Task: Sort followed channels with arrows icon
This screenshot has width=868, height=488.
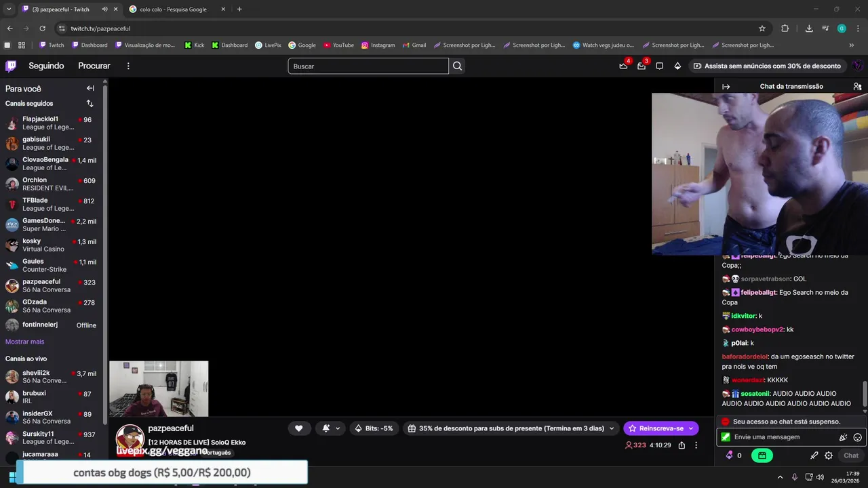Action: (x=90, y=103)
